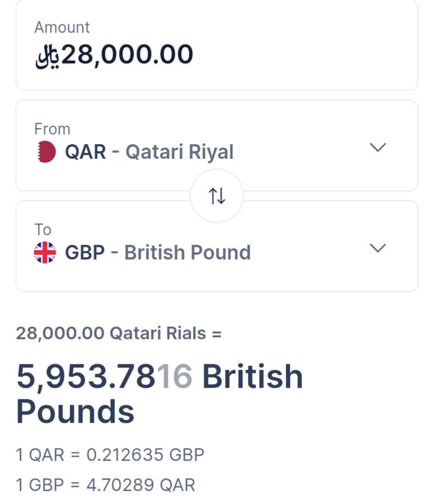The width and height of the screenshot is (435, 504).
Task: Click the QAR currency code text
Action: (86, 152)
